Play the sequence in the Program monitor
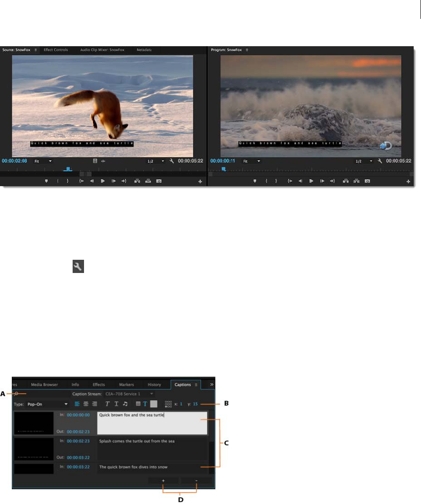 point(311,181)
